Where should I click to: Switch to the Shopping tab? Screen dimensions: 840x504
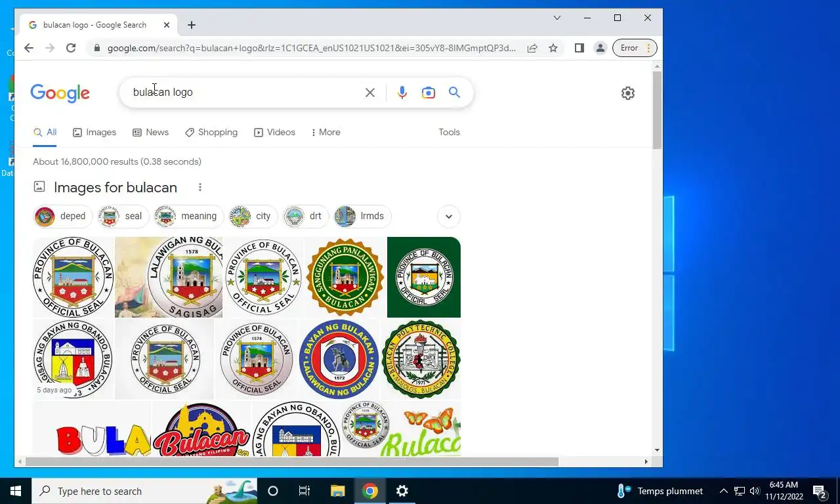click(x=211, y=132)
